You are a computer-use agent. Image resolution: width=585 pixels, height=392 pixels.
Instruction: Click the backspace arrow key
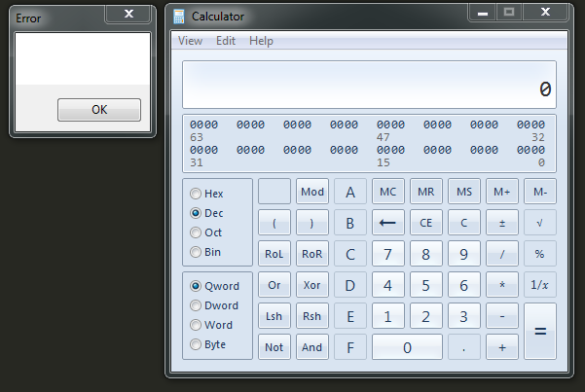[x=388, y=223]
